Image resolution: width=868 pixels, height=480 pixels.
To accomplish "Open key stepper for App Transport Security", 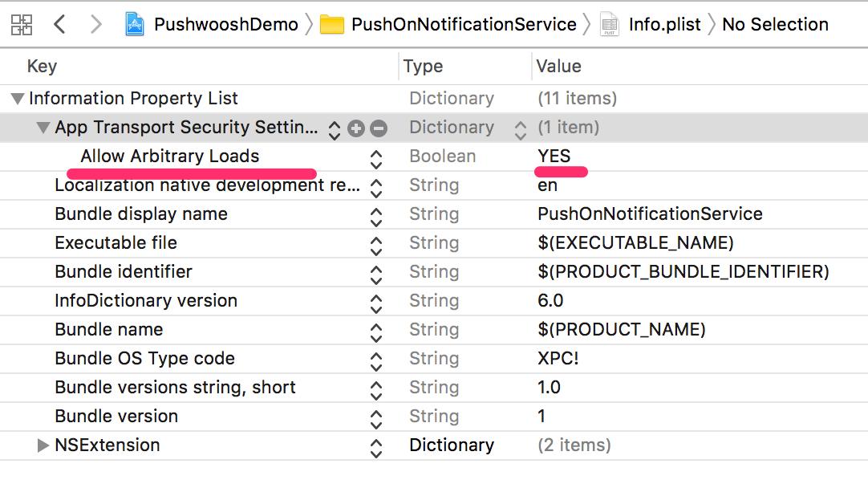I will tap(335, 130).
